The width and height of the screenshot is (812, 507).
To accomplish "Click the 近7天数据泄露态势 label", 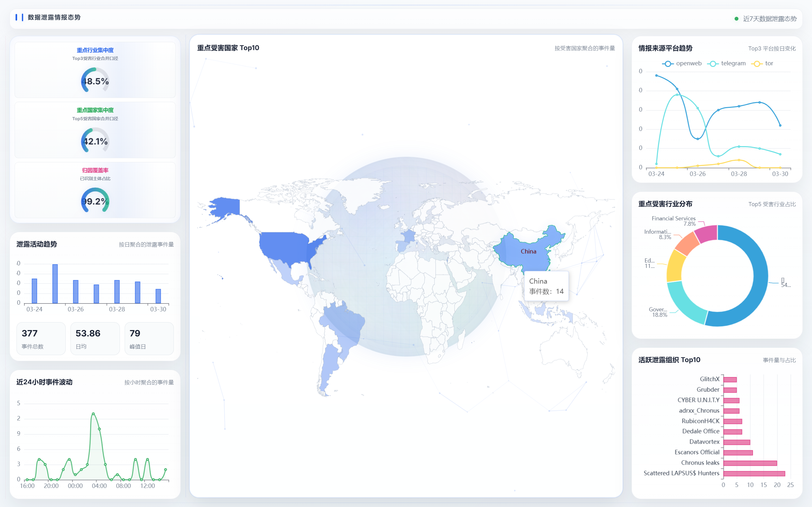I will click(769, 19).
